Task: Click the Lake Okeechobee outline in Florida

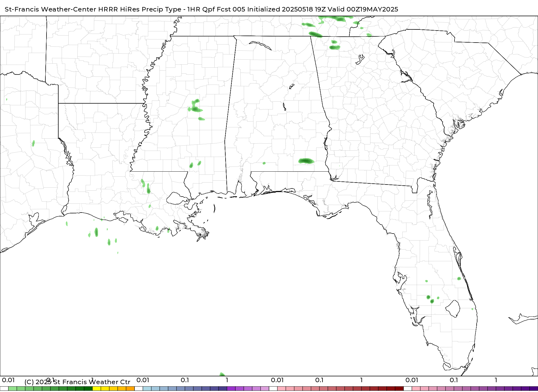Action: pos(453,309)
